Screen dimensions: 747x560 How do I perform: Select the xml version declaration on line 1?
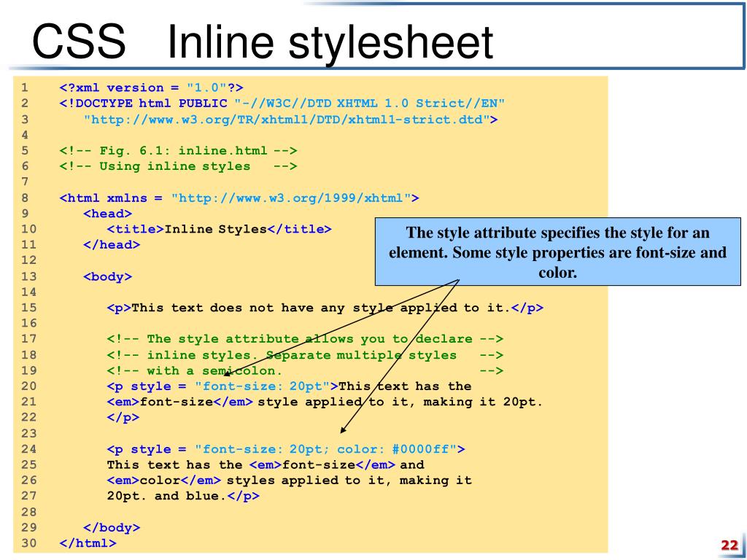tap(152, 87)
